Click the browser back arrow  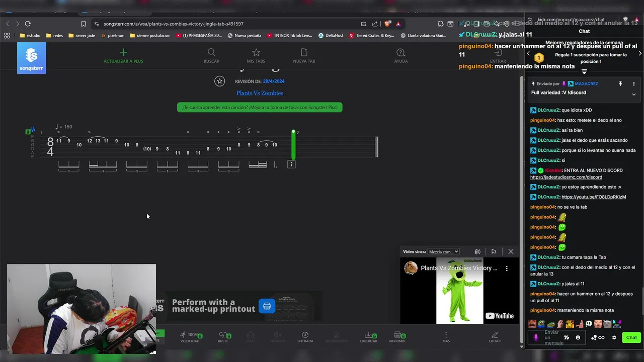[8, 24]
